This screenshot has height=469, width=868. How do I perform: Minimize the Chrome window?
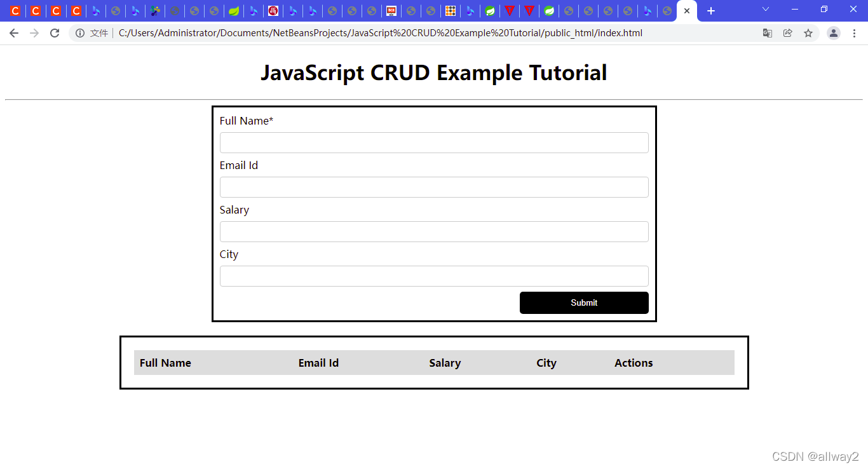[x=795, y=10]
